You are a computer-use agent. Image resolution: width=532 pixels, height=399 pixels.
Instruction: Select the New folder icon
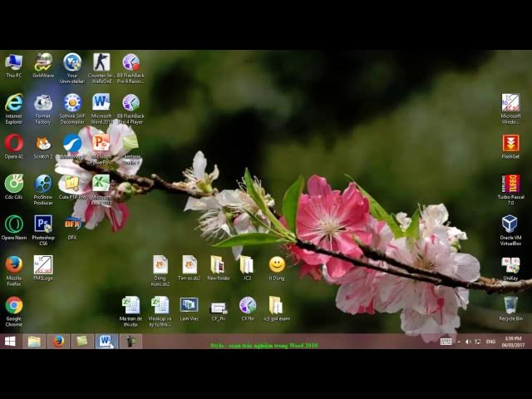click(x=218, y=268)
